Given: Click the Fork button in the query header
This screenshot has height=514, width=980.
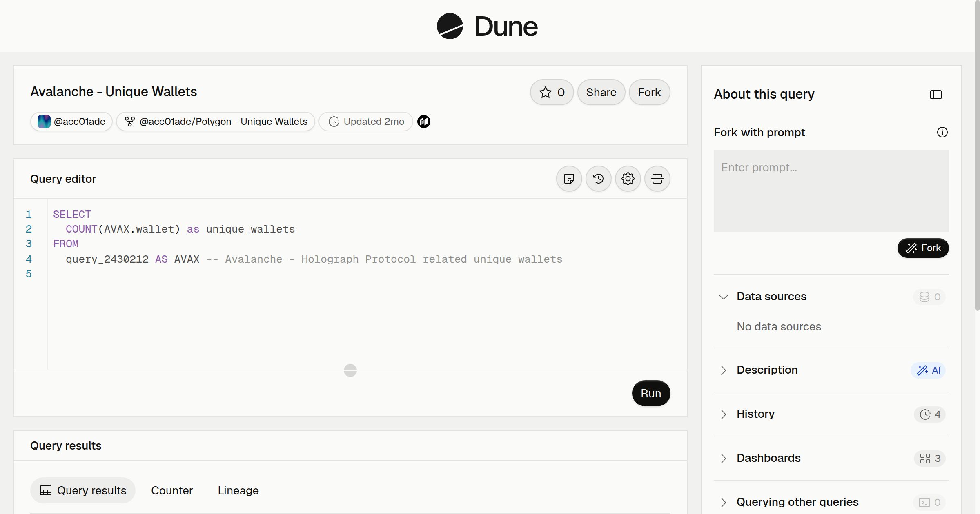Looking at the screenshot, I should click(649, 92).
